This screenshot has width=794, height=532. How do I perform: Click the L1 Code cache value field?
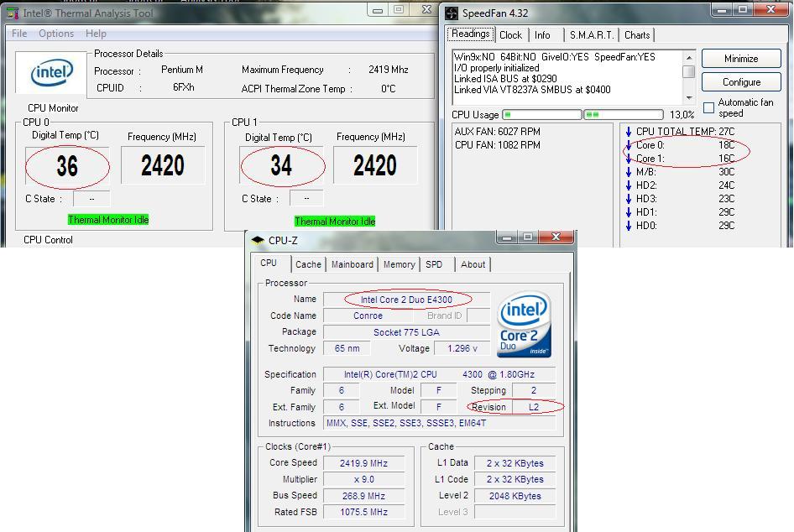click(x=515, y=479)
